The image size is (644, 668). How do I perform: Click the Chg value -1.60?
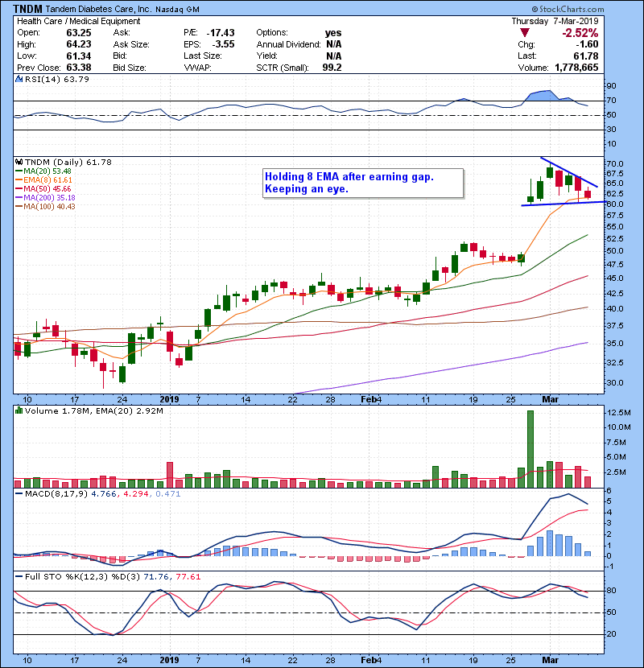(x=588, y=44)
